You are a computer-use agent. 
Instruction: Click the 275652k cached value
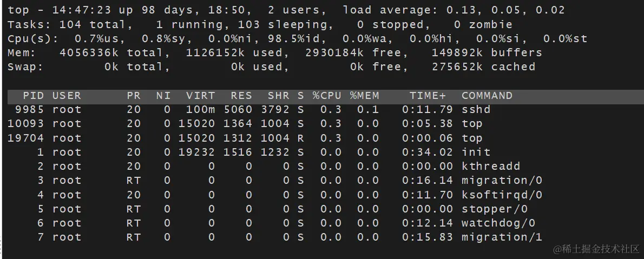(x=457, y=67)
